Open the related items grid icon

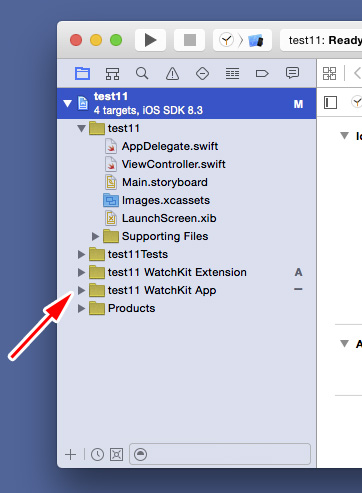tap(329, 73)
